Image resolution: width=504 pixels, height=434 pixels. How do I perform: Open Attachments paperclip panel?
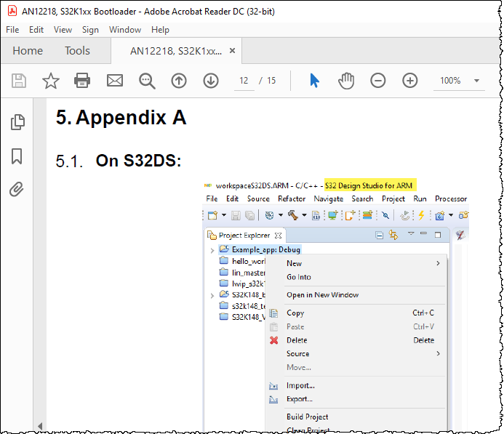[17, 189]
